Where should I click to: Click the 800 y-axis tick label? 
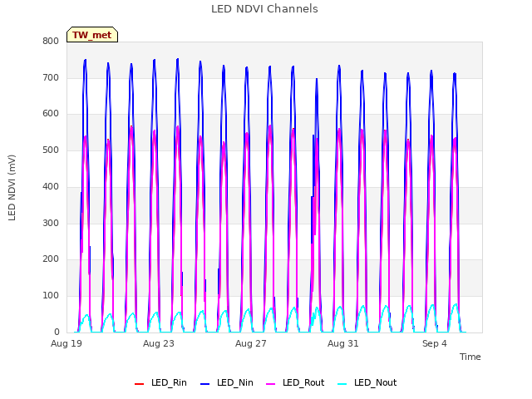coord(51,42)
